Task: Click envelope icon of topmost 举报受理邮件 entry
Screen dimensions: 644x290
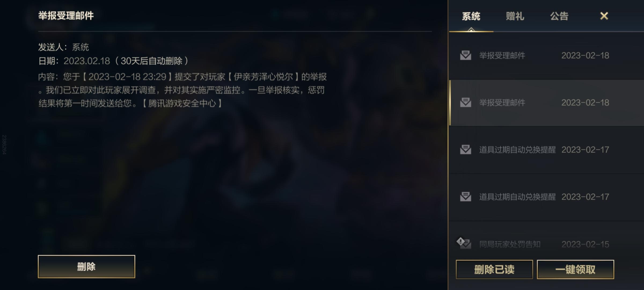Action: pos(466,55)
